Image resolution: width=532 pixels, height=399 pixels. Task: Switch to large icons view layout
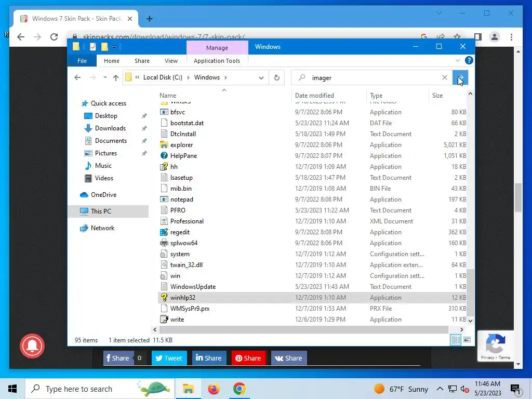(x=467, y=340)
